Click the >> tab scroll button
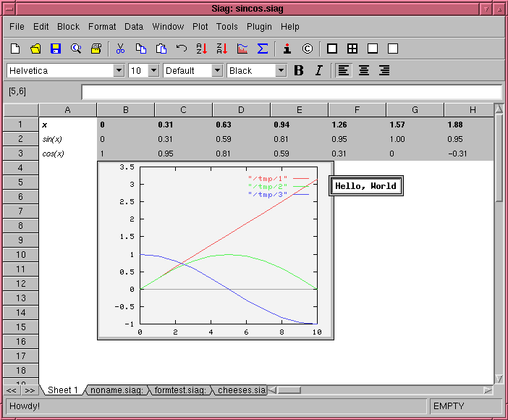This screenshot has height=420, width=508. pyautogui.click(x=30, y=390)
